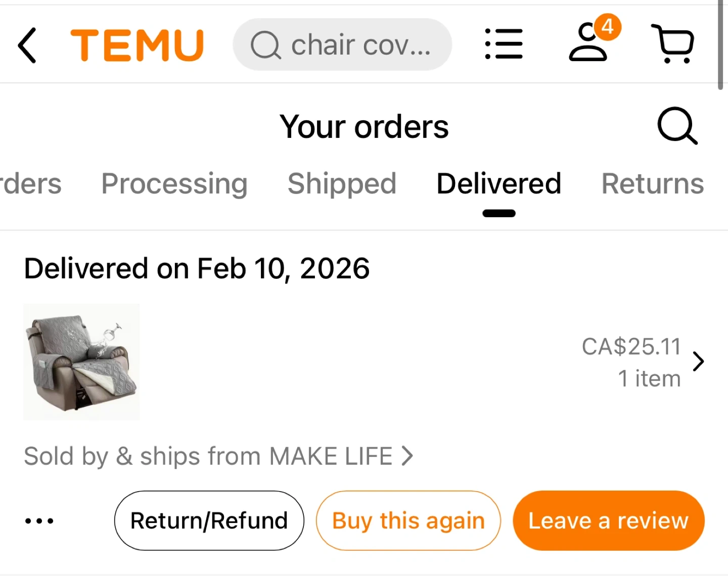Open the categories list menu icon
This screenshot has width=728, height=576.
pyautogui.click(x=504, y=44)
